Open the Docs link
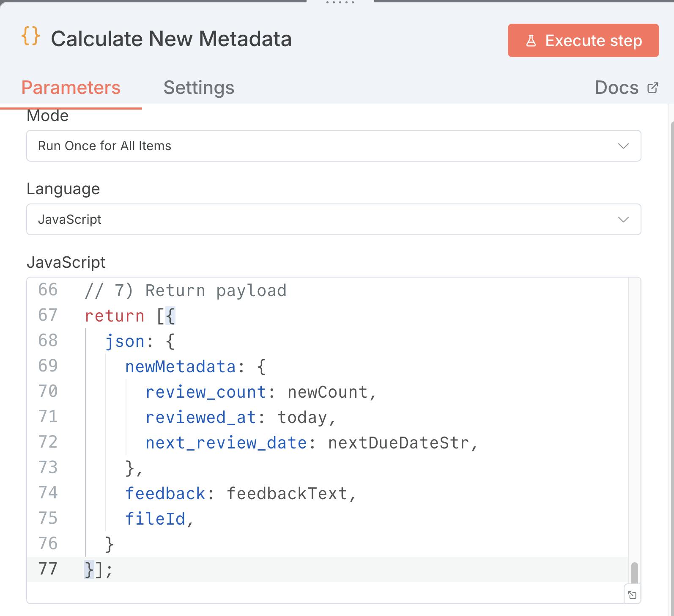This screenshot has height=616, width=674. (616, 88)
